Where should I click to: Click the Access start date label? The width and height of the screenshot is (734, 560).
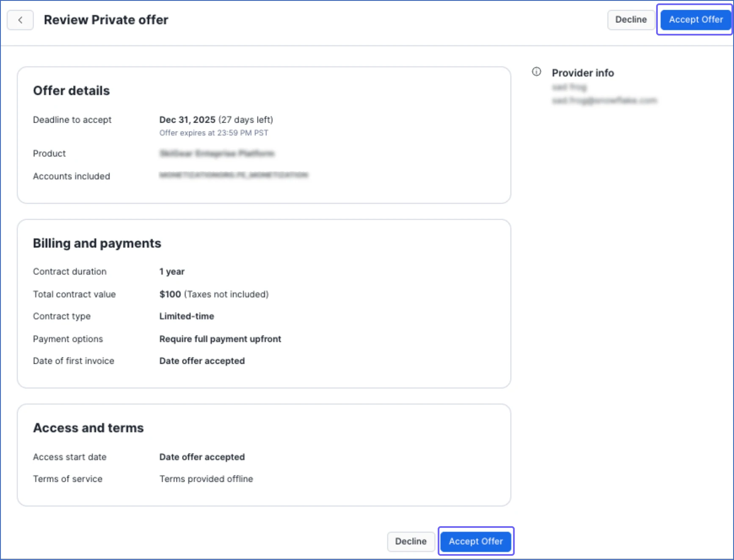coord(70,457)
